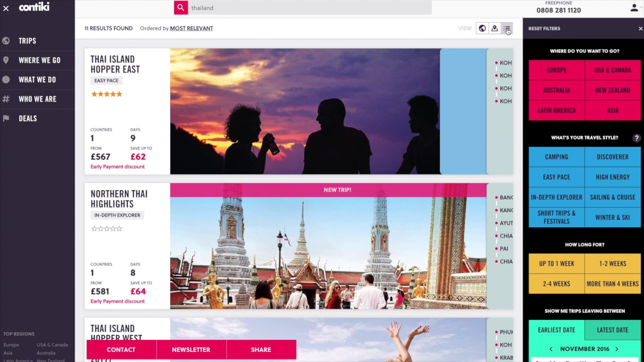Toggle the Easy Pace travel style filter

point(556,177)
